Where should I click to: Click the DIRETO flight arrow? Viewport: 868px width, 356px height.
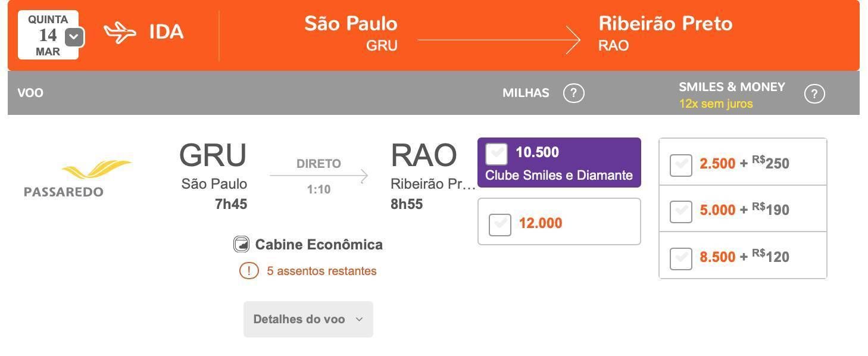point(319,176)
